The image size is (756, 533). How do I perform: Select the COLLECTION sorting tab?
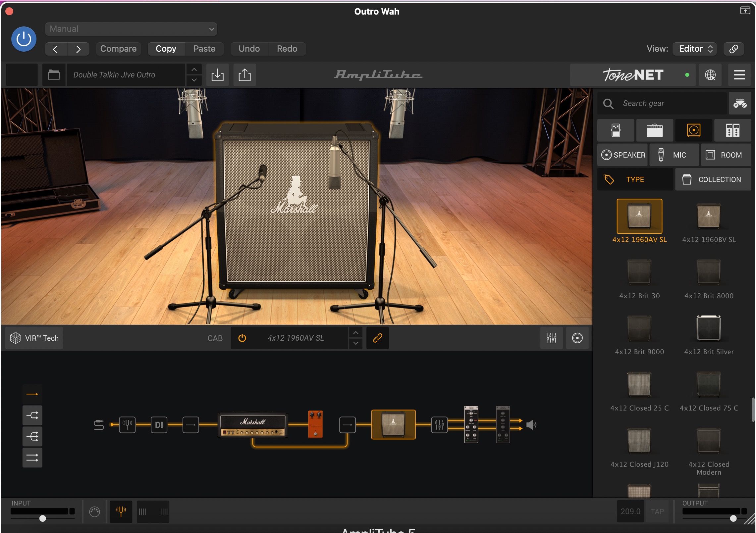pos(713,179)
